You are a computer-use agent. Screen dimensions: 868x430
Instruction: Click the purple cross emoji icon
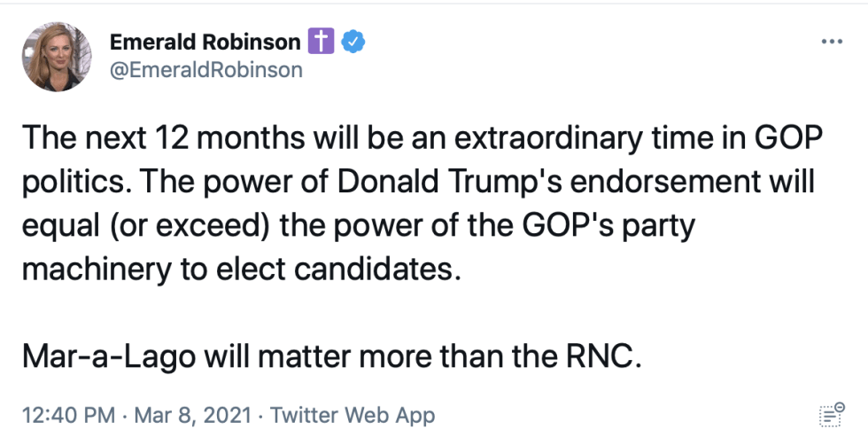point(321,42)
